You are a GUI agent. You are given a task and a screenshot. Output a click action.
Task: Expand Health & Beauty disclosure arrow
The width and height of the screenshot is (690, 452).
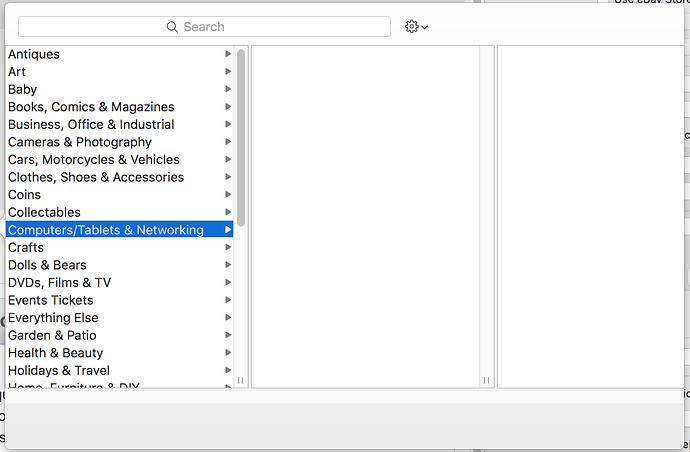tap(228, 353)
